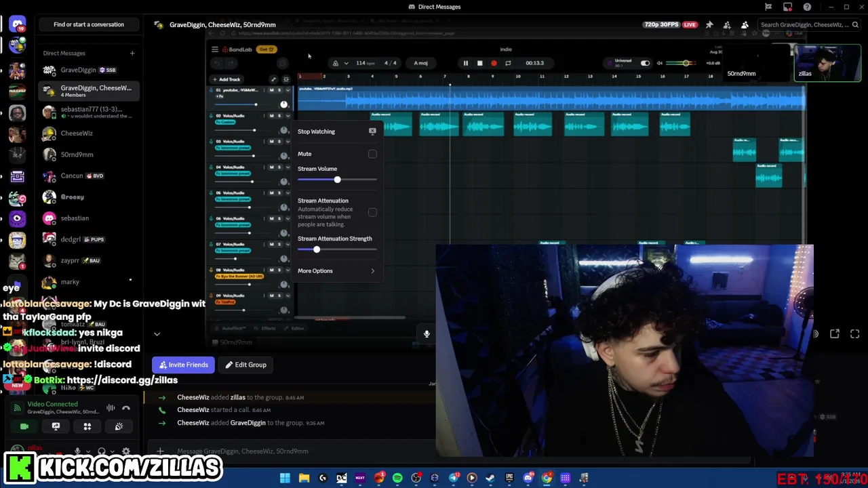Open dedgrl PUPS direct message

point(88,239)
